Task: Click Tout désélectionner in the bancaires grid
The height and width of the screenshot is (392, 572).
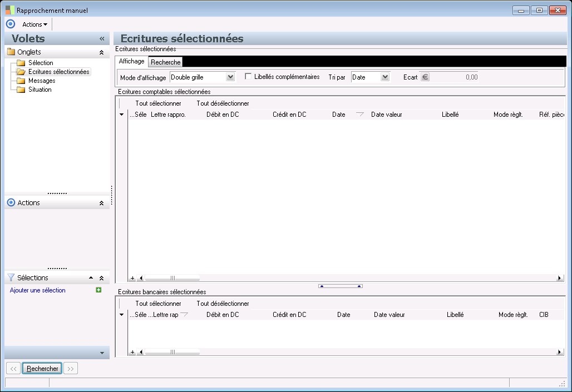Action: tap(223, 304)
